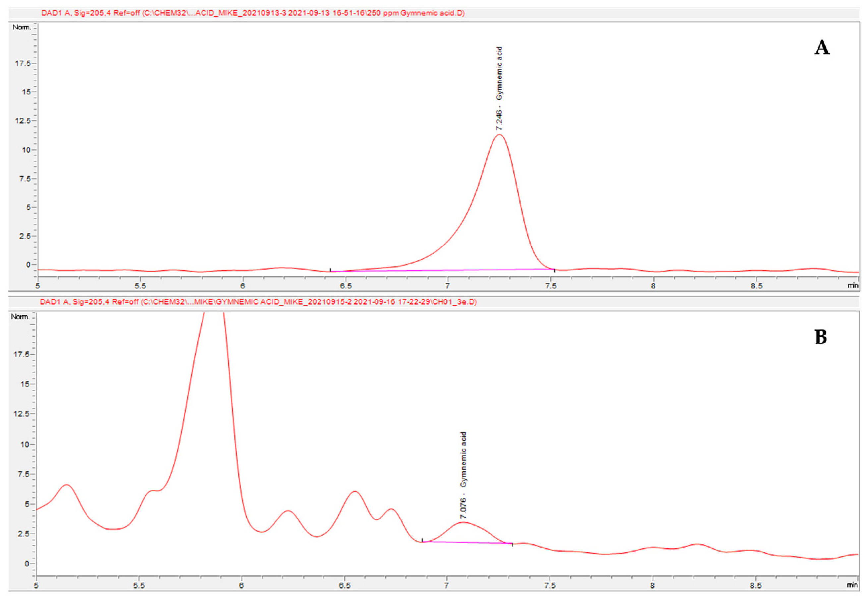Click the apex of the panel A peak

pyautogui.click(x=499, y=135)
